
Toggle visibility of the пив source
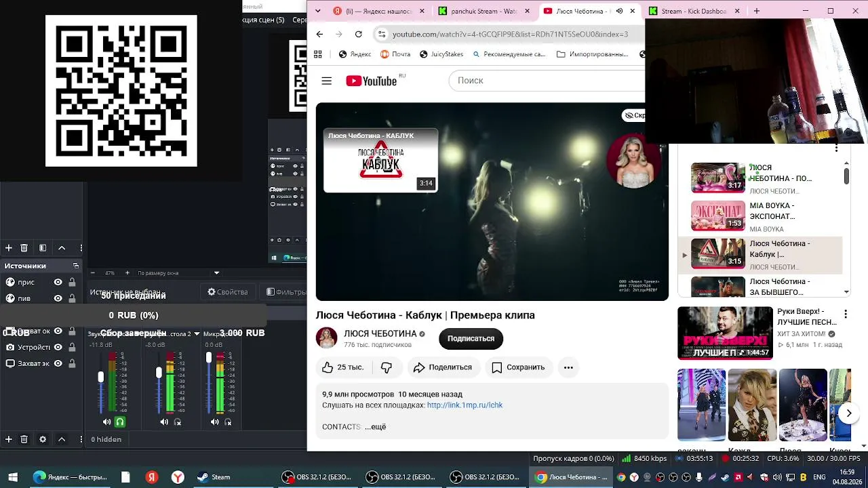tap(58, 298)
